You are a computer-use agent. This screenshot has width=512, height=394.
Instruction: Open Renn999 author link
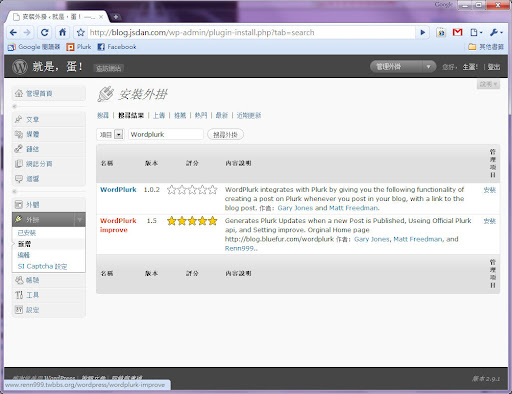(x=240, y=248)
